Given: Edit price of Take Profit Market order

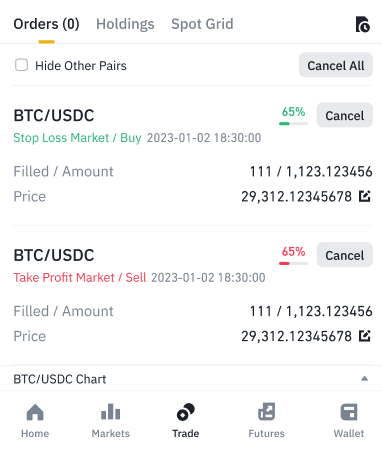Looking at the screenshot, I should 365,336.
